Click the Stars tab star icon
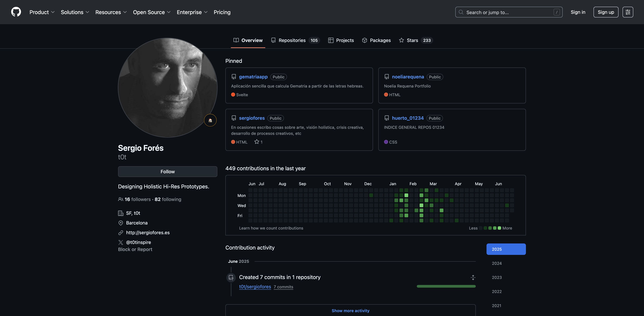 coord(401,40)
